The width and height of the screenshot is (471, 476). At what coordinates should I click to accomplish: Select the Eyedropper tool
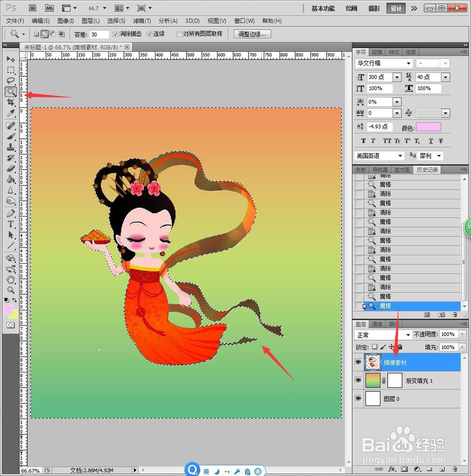coord(11,113)
